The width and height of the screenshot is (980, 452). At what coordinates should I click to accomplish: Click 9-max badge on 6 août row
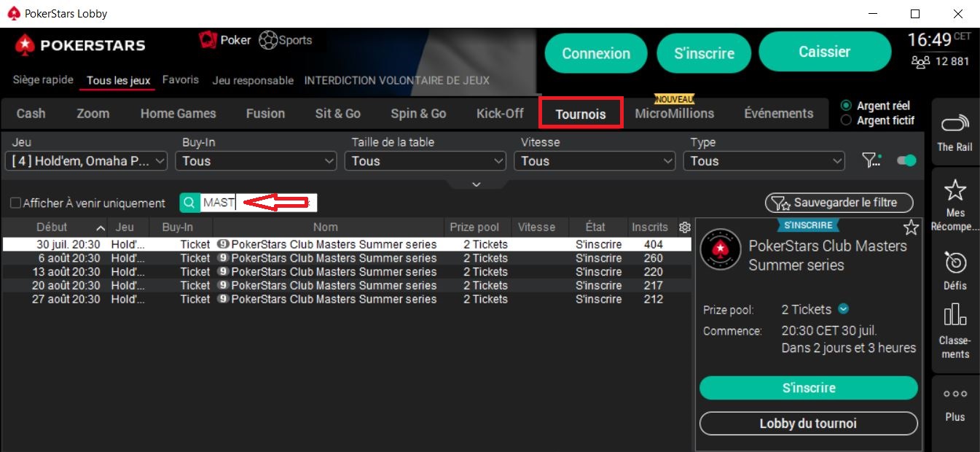[223, 258]
